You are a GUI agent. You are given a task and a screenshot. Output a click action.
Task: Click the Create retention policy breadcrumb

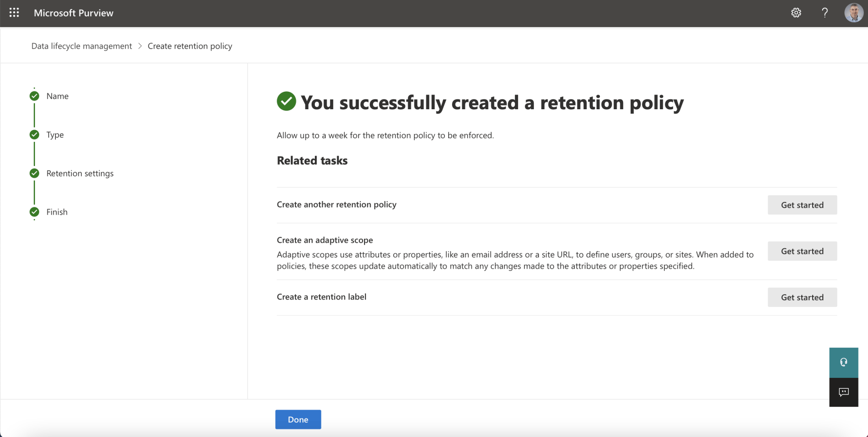point(190,46)
